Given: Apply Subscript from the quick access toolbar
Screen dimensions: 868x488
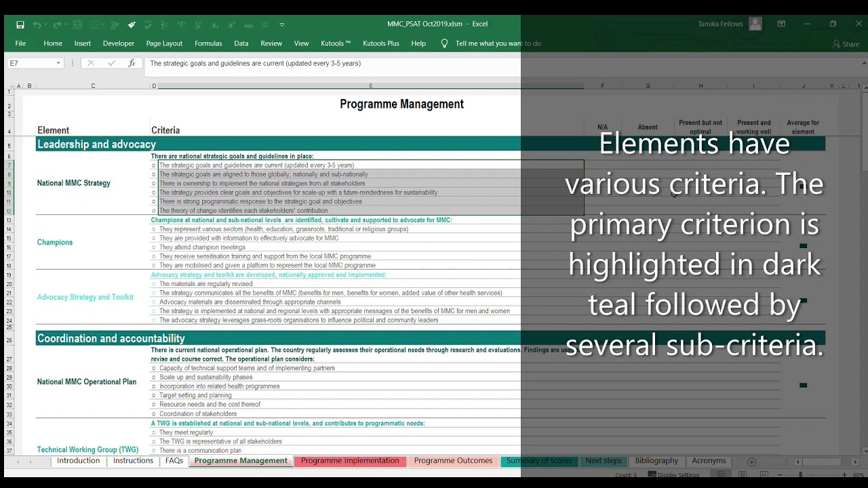Looking at the screenshot, I should tap(215, 25).
